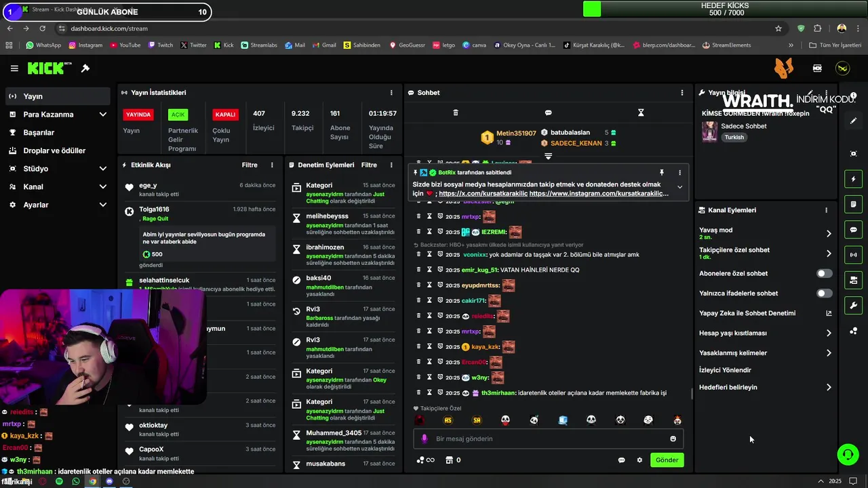Click the channel points infinity icon
The height and width of the screenshot is (488, 868).
[425, 460]
